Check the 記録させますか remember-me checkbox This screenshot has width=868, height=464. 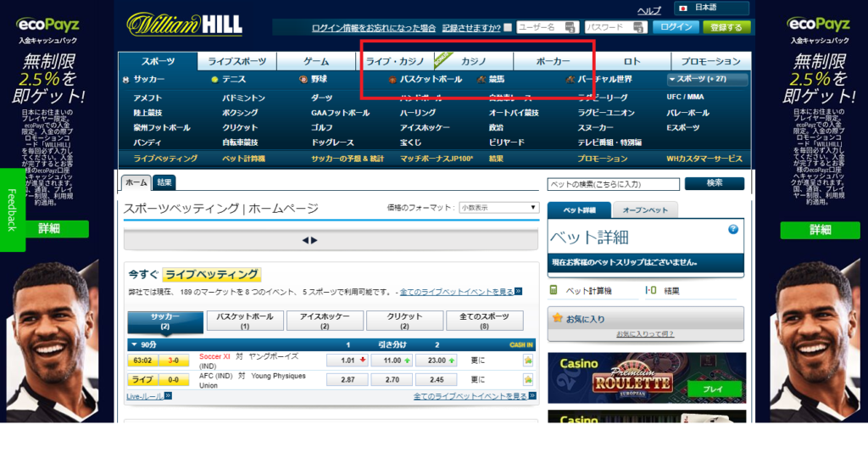508,27
